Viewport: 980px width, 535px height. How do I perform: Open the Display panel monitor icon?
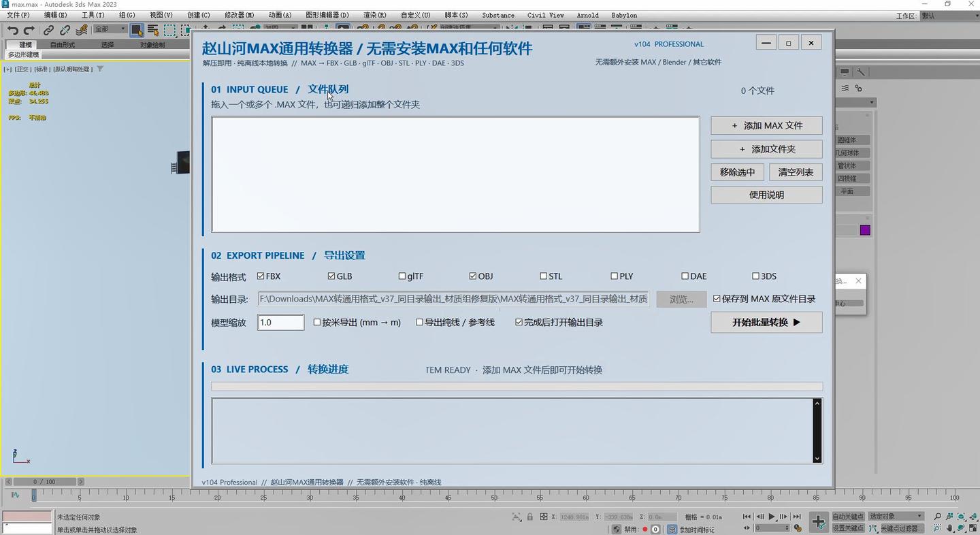pos(844,71)
